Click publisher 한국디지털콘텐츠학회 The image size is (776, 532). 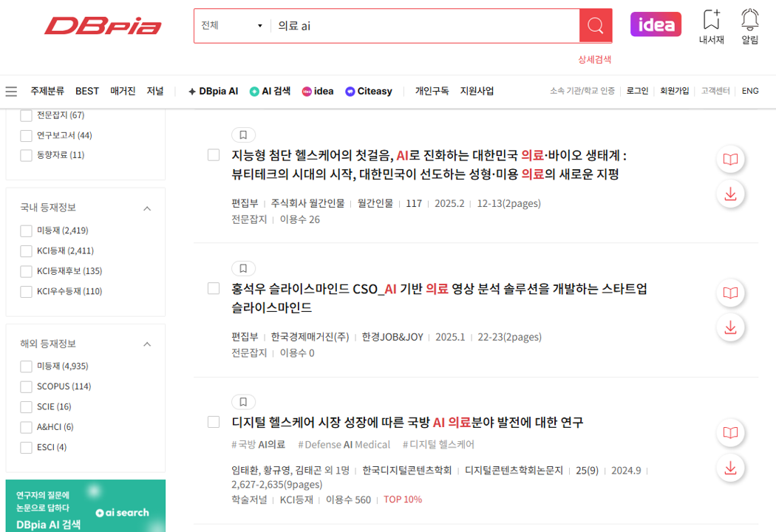tap(406, 470)
